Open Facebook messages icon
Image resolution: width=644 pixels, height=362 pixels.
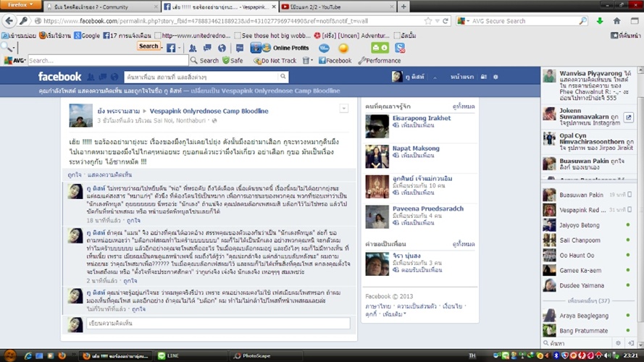[103, 77]
